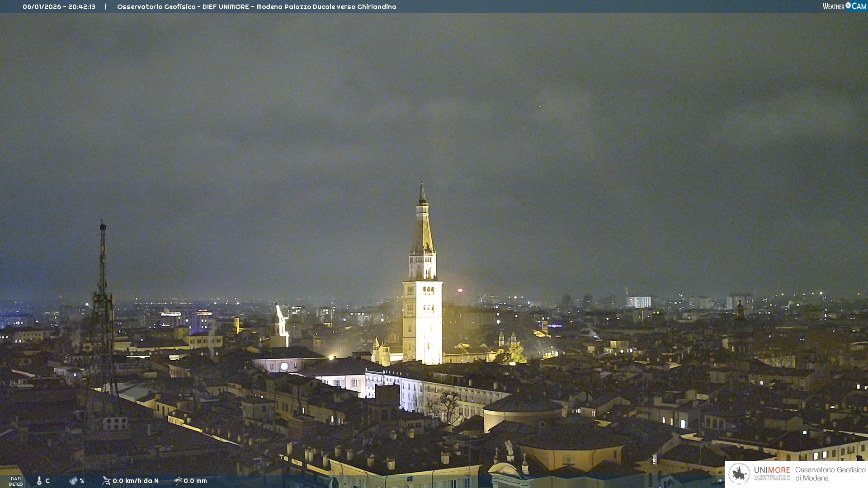Click the WeatherCam logo

844,6
